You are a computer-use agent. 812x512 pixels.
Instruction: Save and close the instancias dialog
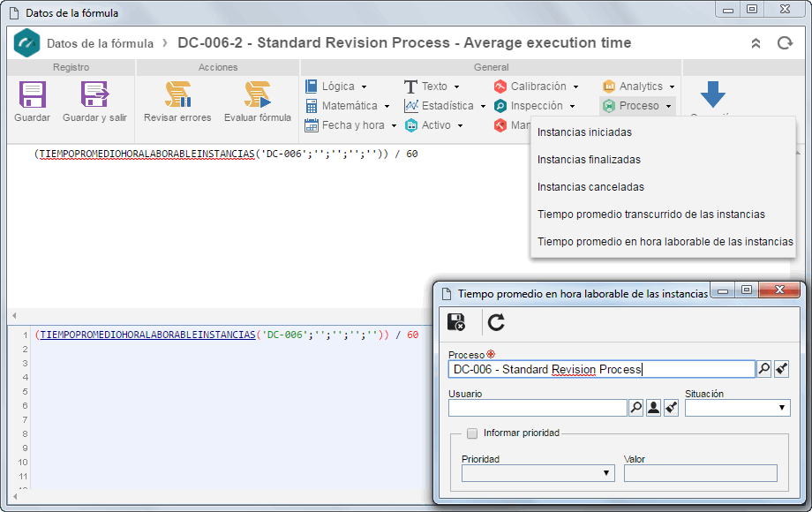tap(456, 322)
